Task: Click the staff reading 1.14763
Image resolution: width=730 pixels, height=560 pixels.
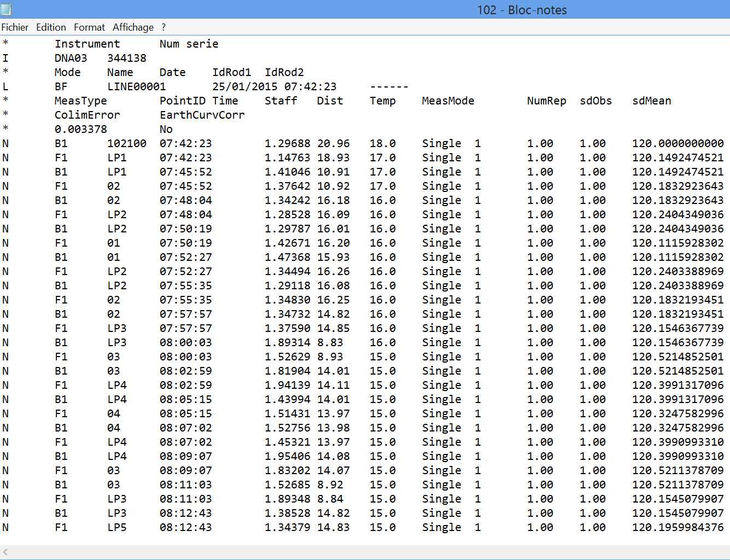Action: (288, 157)
